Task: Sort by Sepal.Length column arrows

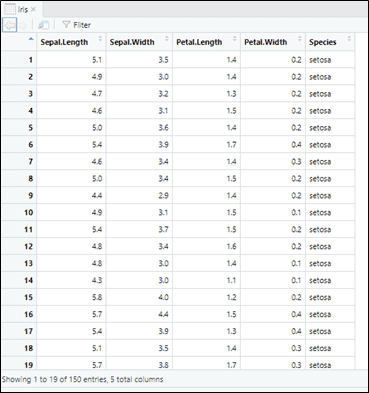Action: point(100,39)
